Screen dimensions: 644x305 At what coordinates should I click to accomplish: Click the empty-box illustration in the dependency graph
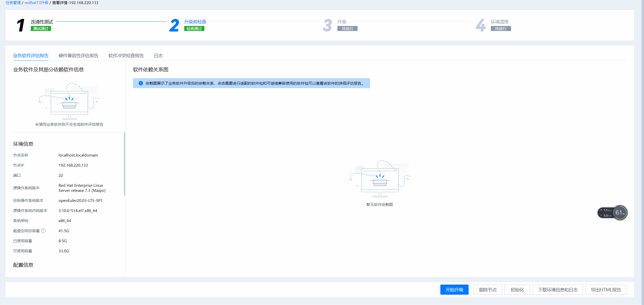(380, 179)
